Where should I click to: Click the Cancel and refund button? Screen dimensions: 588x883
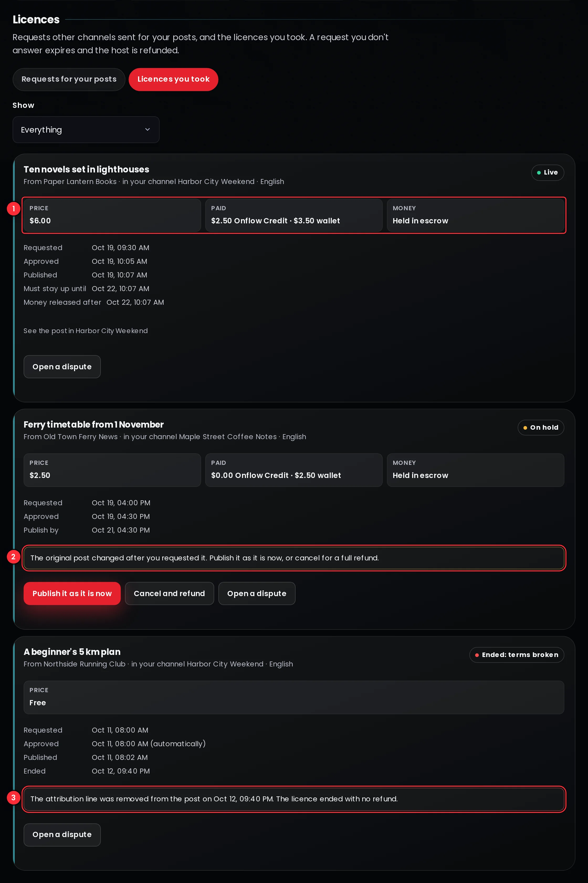[x=169, y=593]
